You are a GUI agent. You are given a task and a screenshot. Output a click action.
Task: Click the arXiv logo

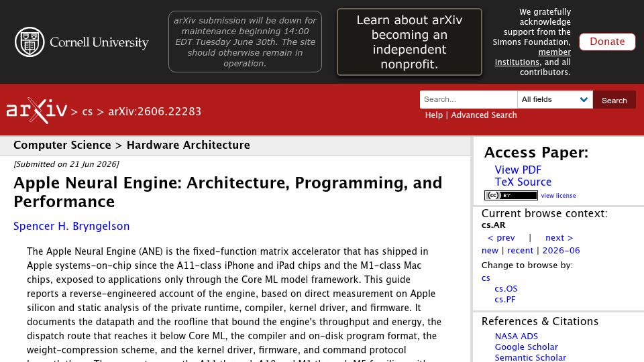point(36,111)
